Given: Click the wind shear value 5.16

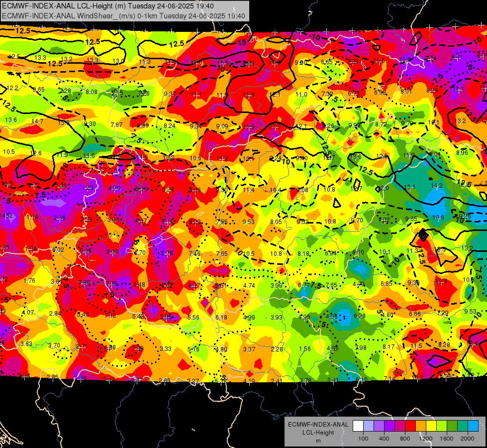Looking at the screenshot, I should click(193, 349).
